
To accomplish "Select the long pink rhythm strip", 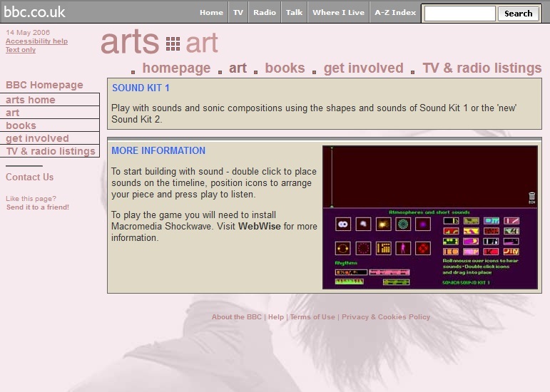I will [389, 272].
